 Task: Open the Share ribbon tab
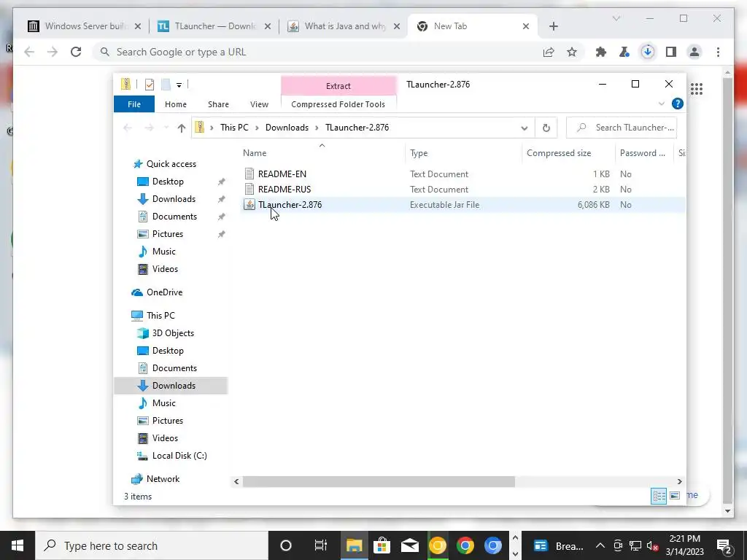[218, 104]
